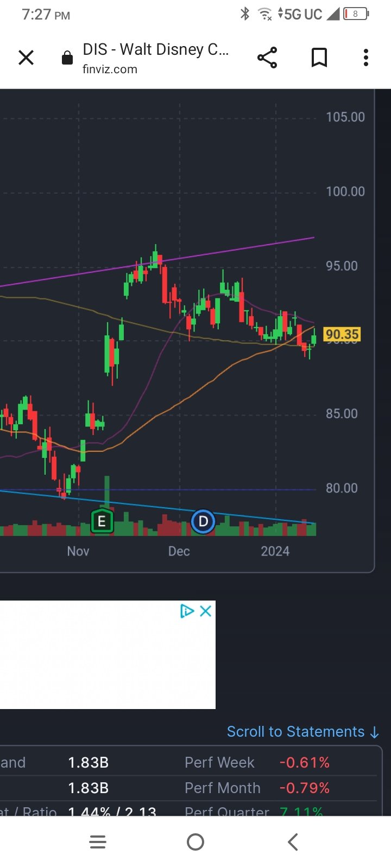The height and width of the screenshot is (868, 391).
Task: Tap the Perf Quarter label
Action: coord(227,812)
